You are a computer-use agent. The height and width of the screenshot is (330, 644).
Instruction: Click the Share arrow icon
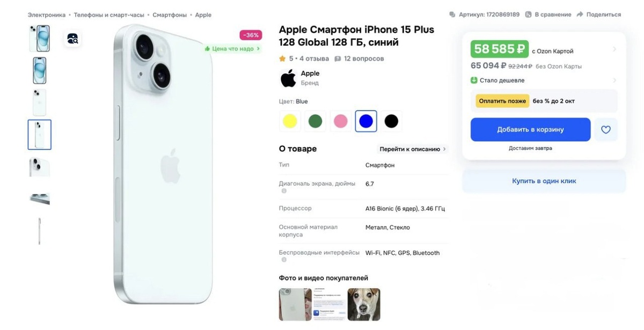pos(580,14)
